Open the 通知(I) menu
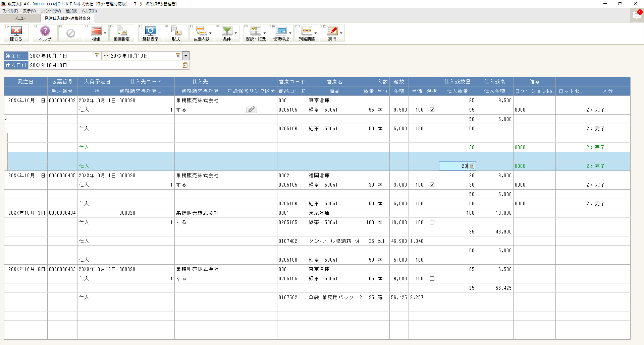644x345 pixels. (71, 11)
